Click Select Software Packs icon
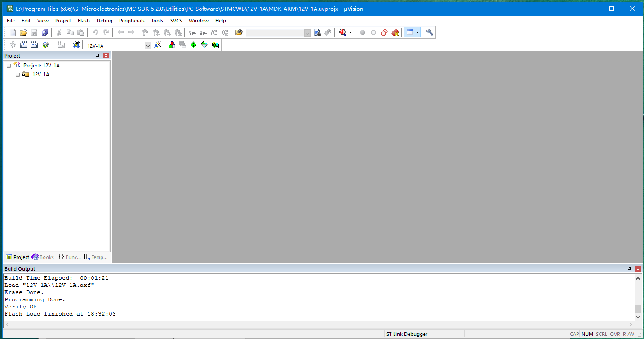The height and width of the screenshot is (339, 644). point(204,45)
